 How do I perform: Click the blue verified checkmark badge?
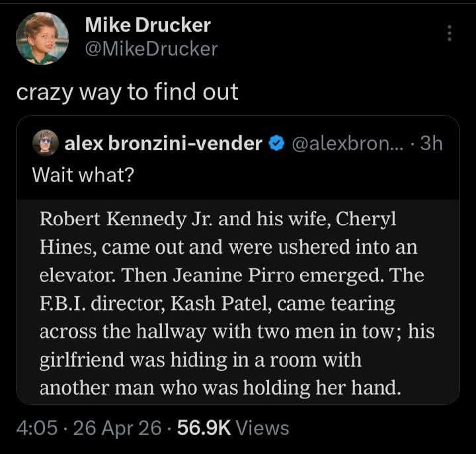(x=277, y=143)
